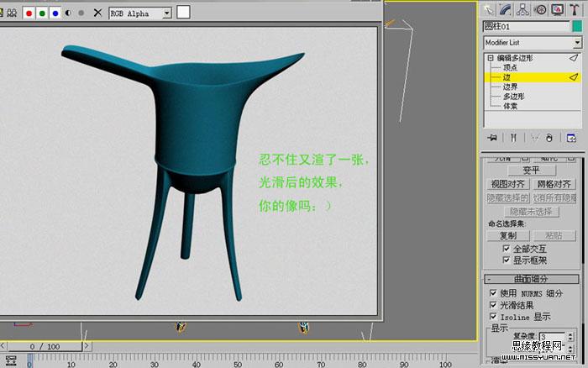Viewport: 588px width, 368px height.
Task: Step time slider back with left arrow
Action: tap(3, 346)
